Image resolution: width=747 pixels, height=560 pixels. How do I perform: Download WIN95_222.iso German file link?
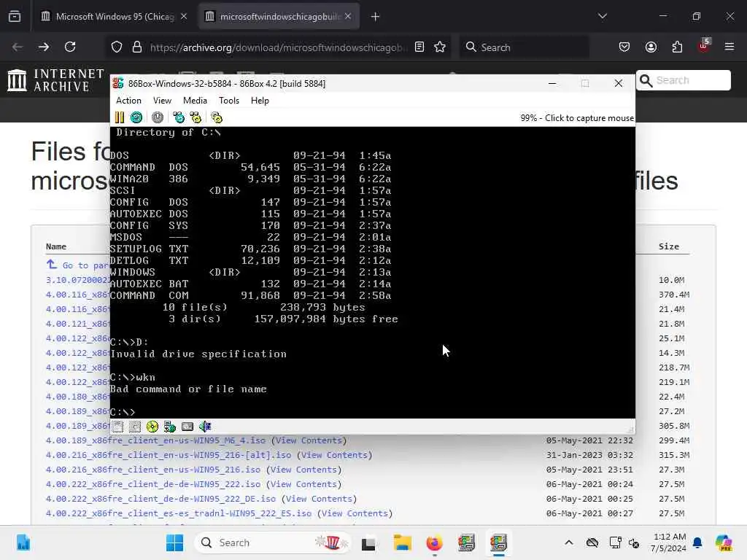(153, 484)
